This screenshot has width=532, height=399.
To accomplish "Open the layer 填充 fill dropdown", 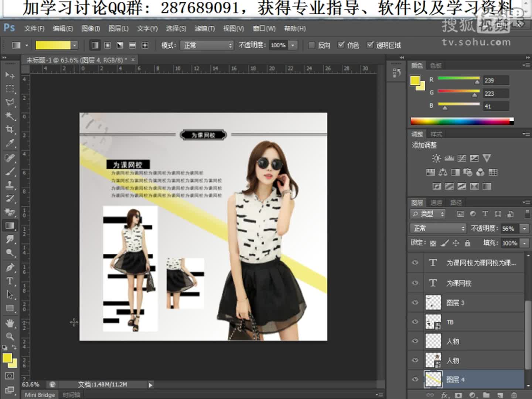I will 524,243.
